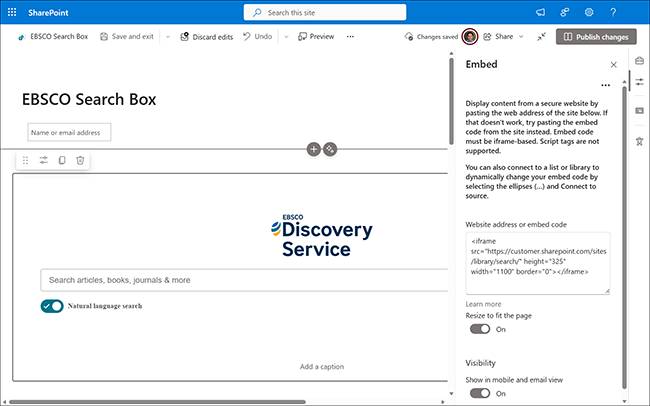Open the Embed pane ellipsis menu
Screen dimensions: 650x406
(x=605, y=85)
